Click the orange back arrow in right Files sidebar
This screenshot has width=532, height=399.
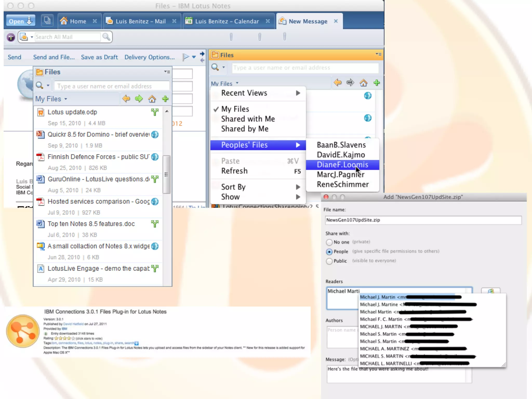pos(337,83)
